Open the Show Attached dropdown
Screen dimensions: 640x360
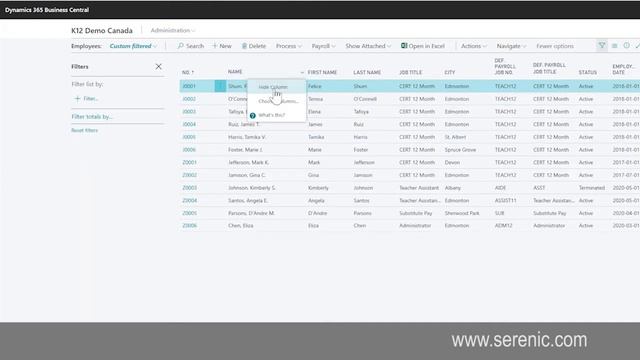tap(368, 46)
